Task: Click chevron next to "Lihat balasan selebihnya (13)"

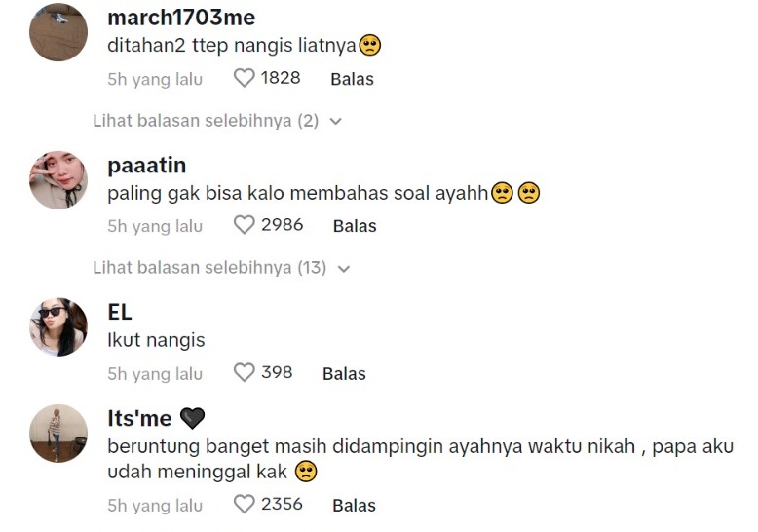Action: [342, 268]
